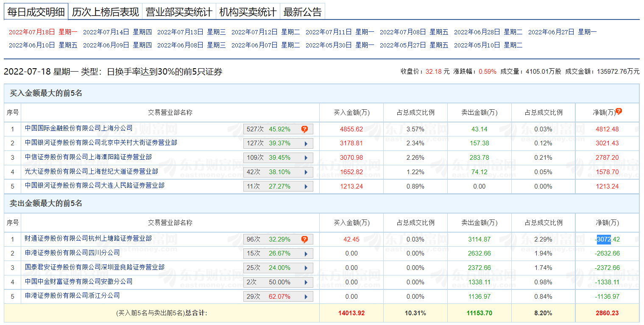Screen dimensions: 644x325
Task: Open 中国国际金融股份有限公司上海分公司 link
Action: click(x=78, y=128)
